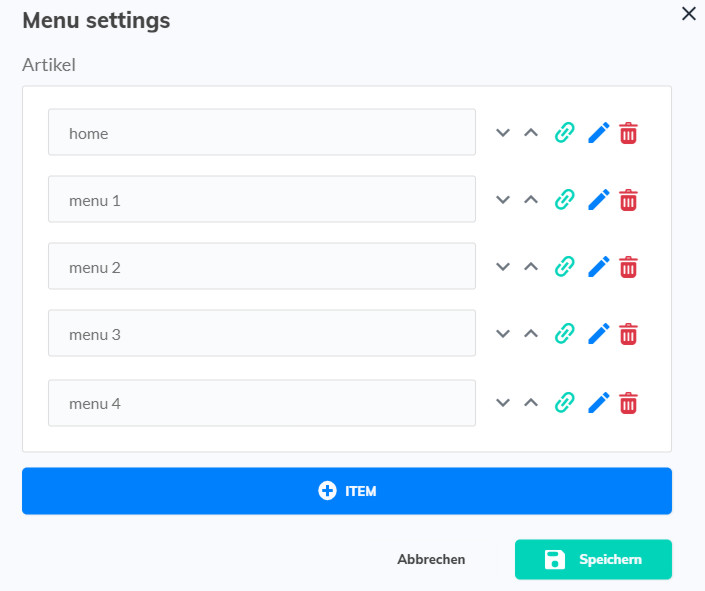This screenshot has width=705, height=591.
Task: Remove menu 2 with trash icon
Action: pyautogui.click(x=628, y=266)
